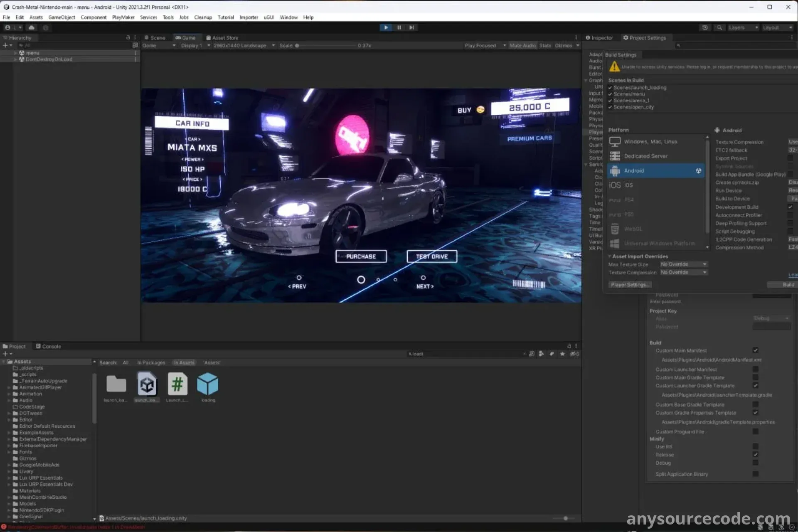Image resolution: width=798 pixels, height=532 pixels.
Task: Adjust the Game view Scale slider
Action: tap(297, 46)
